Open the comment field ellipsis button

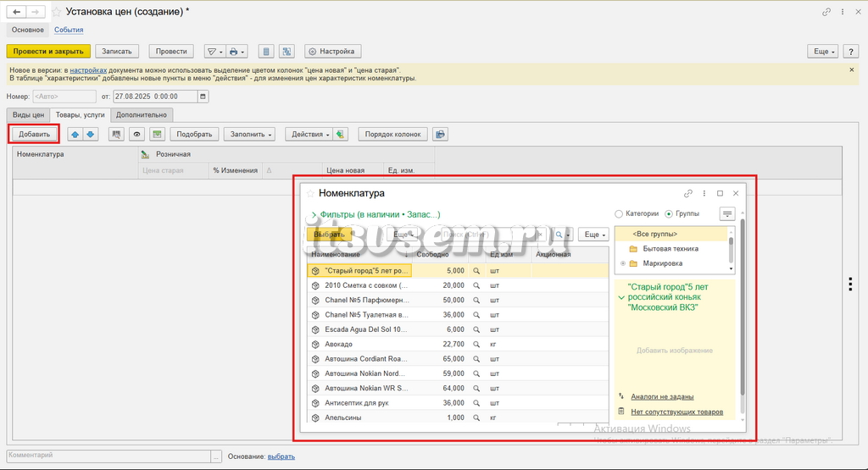coord(216,456)
